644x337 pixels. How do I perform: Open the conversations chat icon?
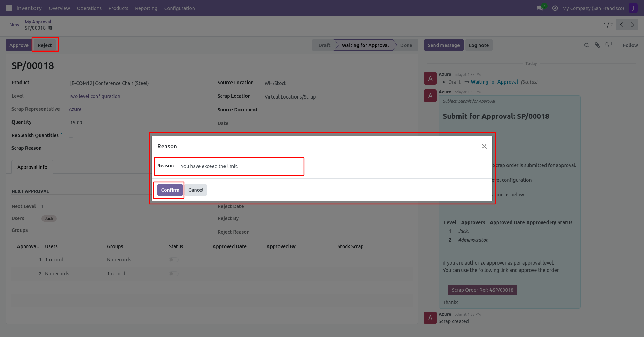(x=540, y=8)
